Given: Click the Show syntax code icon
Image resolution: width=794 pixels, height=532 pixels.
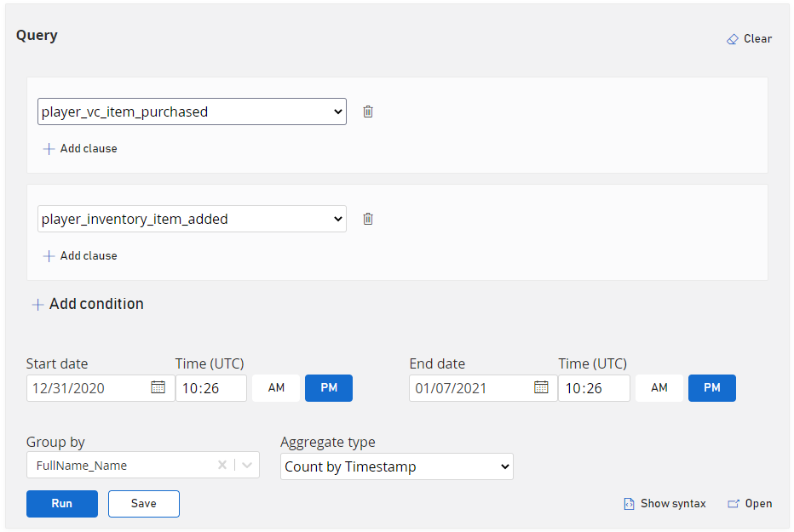Looking at the screenshot, I should 629,504.
